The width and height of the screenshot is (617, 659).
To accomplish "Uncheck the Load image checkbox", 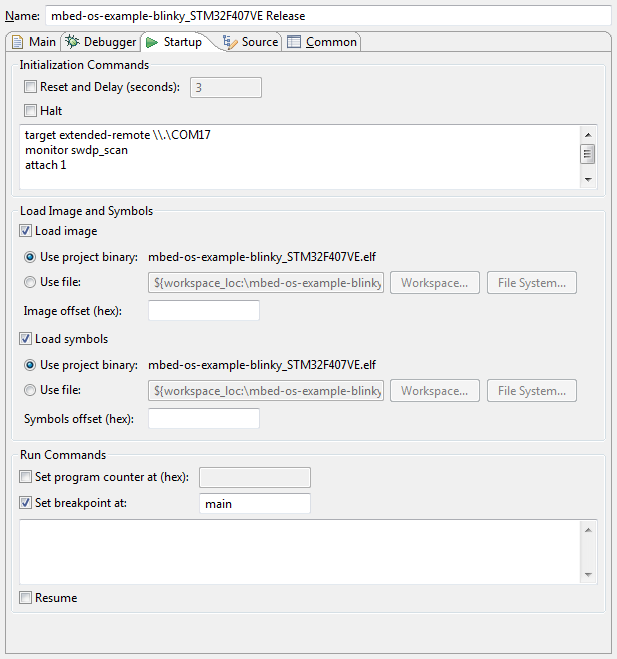I will 25,231.
